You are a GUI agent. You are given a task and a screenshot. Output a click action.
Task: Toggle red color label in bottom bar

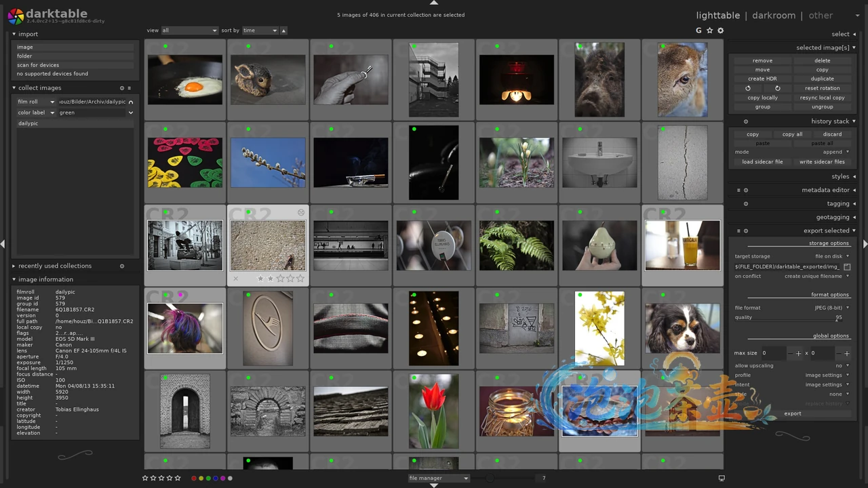point(193,479)
